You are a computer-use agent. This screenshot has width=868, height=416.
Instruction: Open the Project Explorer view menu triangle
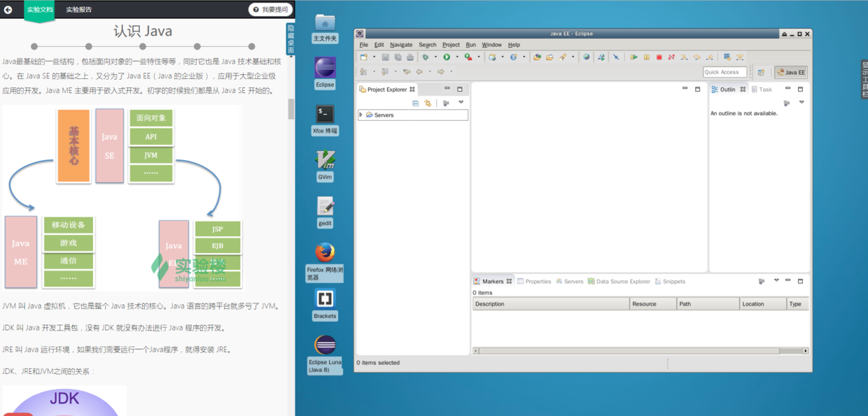[x=461, y=103]
